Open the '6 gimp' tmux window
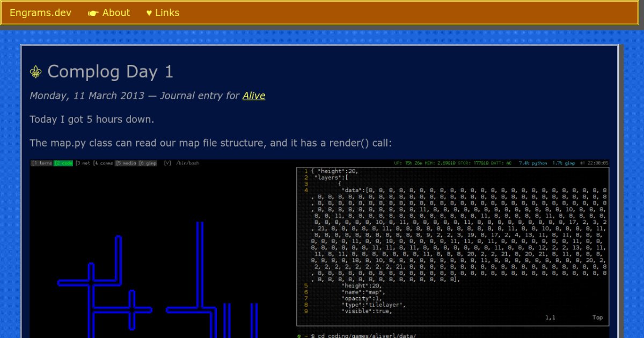 [x=148, y=163]
